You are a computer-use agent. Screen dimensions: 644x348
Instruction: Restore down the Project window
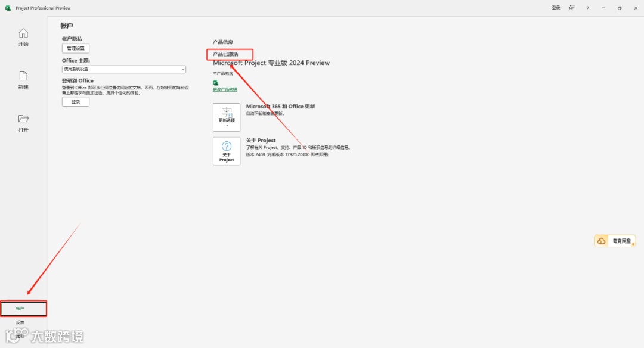pyautogui.click(x=620, y=8)
